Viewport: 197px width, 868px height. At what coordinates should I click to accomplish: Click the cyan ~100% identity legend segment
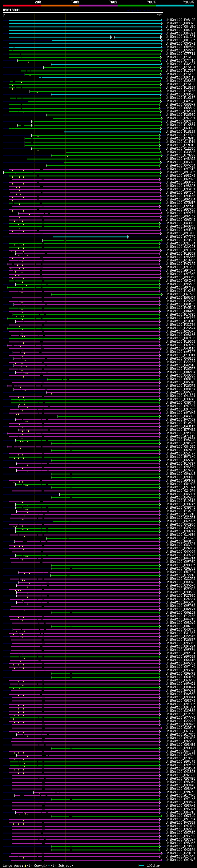click(x=175, y=6)
